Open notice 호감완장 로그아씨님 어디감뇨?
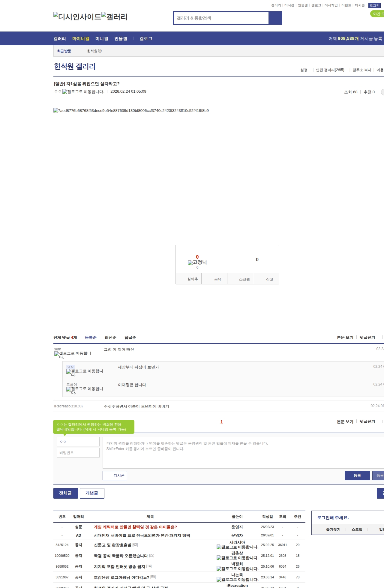 point(121,577)
